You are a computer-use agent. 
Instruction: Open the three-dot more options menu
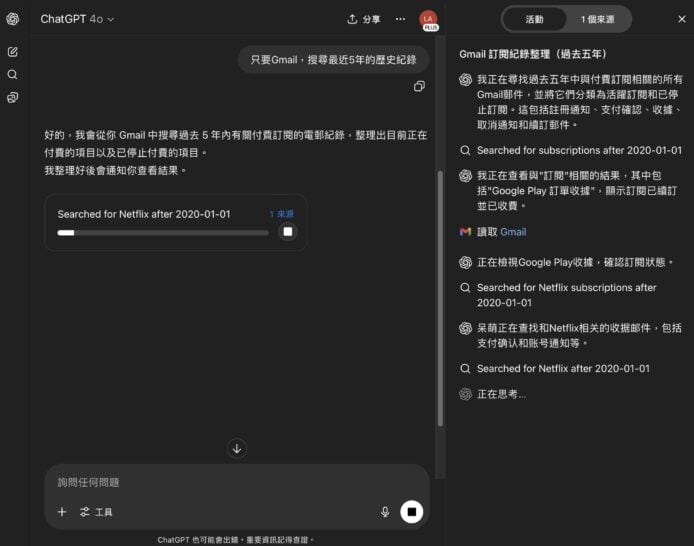pos(400,19)
